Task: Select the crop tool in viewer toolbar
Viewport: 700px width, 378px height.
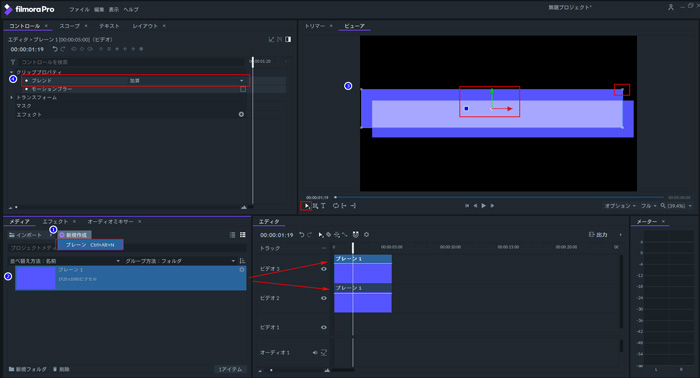Action: pos(315,206)
